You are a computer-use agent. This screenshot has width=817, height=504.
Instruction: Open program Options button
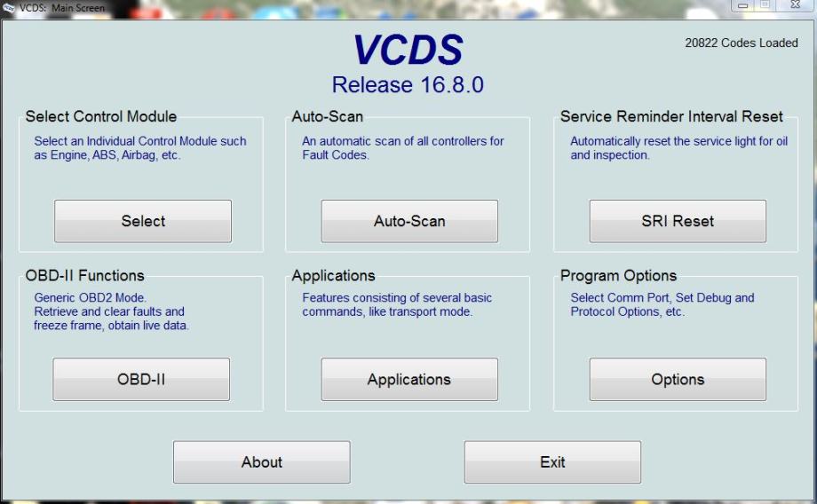coord(678,379)
